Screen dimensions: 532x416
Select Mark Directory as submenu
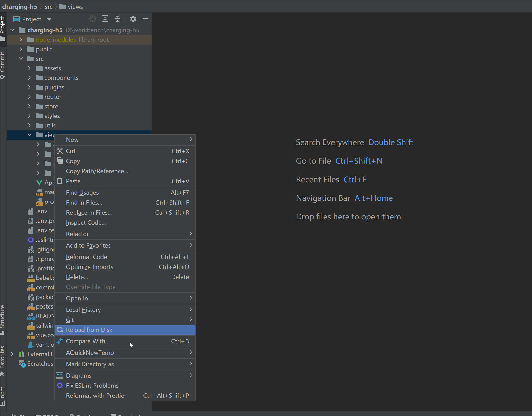coord(125,364)
